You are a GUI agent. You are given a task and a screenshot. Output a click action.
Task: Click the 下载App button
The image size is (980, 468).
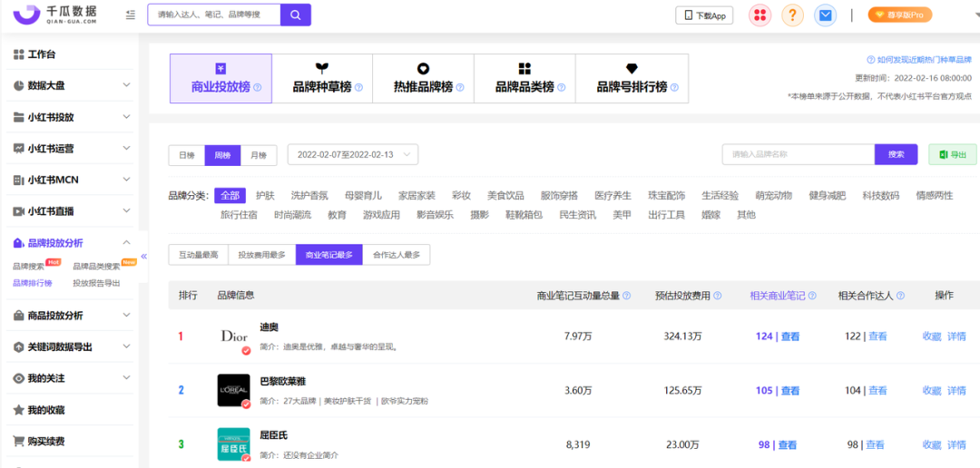pyautogui.click(x=704, y=15)
